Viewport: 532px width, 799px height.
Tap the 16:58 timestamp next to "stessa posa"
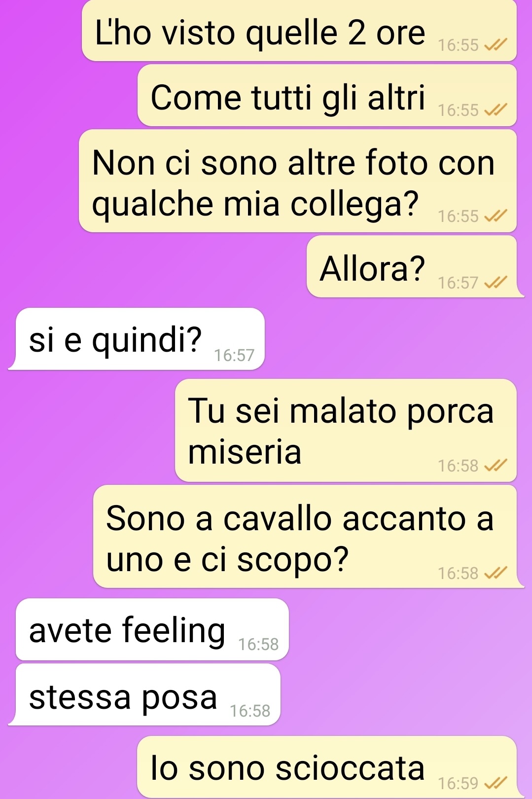point(250,711)
